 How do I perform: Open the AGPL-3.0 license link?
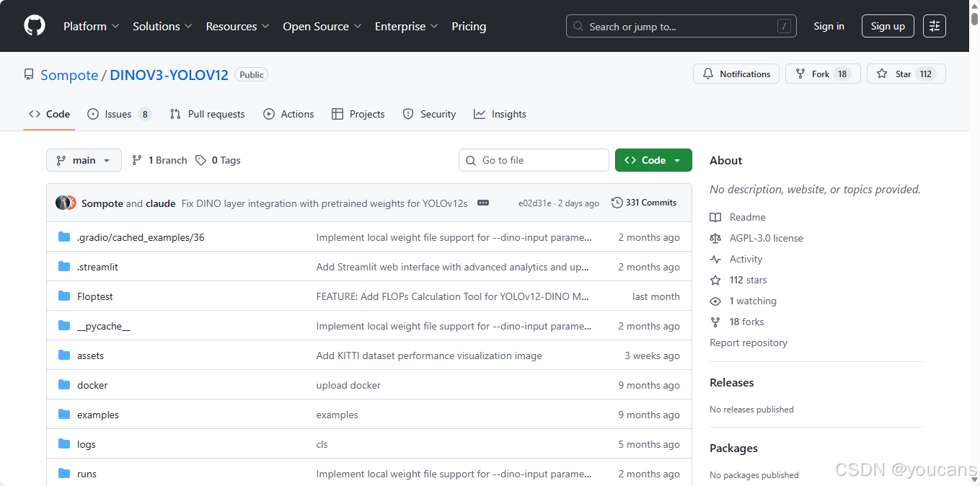(x=756, y=238)
